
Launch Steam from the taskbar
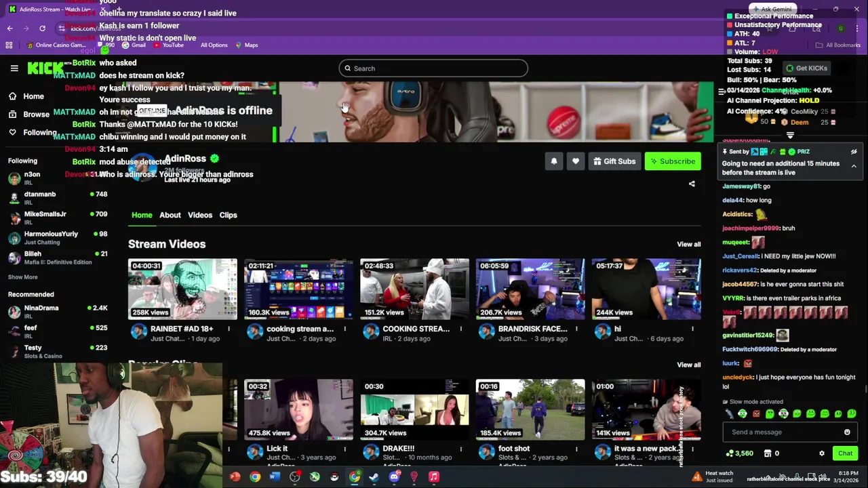coord(374,477)
